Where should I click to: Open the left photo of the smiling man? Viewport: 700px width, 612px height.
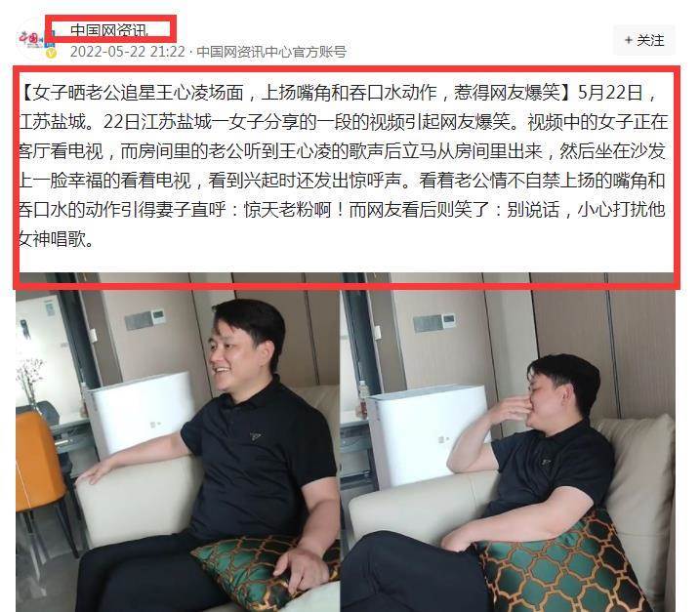(x=178, y=442)
